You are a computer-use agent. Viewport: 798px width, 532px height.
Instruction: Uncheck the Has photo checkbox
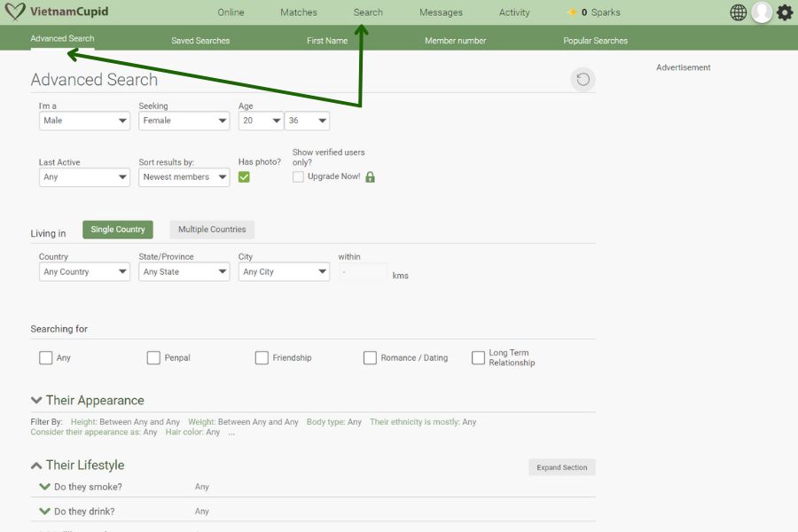[x=244, y=177]
